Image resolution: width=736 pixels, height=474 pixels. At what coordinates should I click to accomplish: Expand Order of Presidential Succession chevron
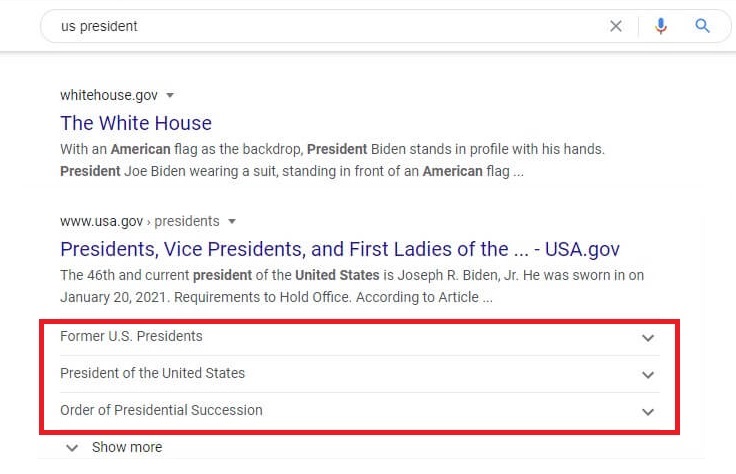coord(648,411)
